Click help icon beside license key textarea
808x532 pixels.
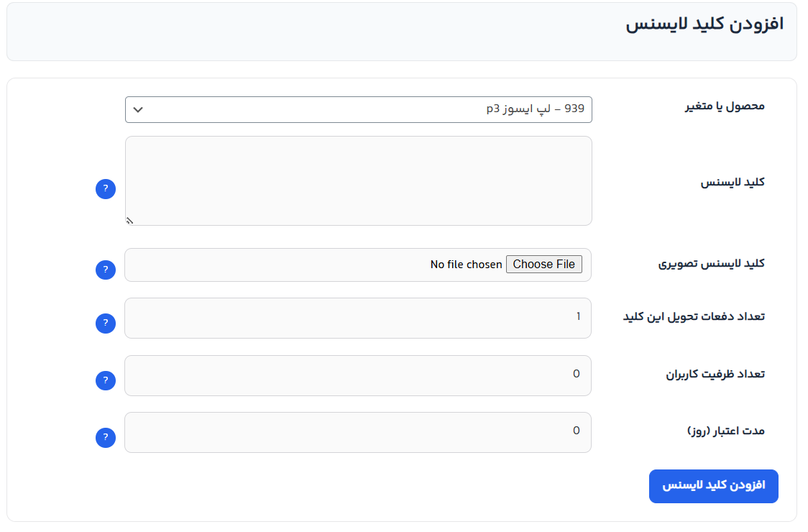tap(106, 189)
